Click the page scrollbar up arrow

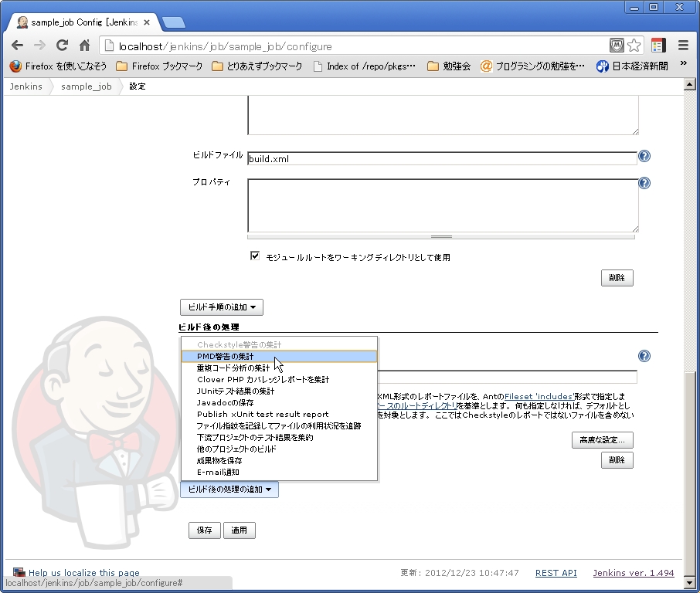point(689,84)
